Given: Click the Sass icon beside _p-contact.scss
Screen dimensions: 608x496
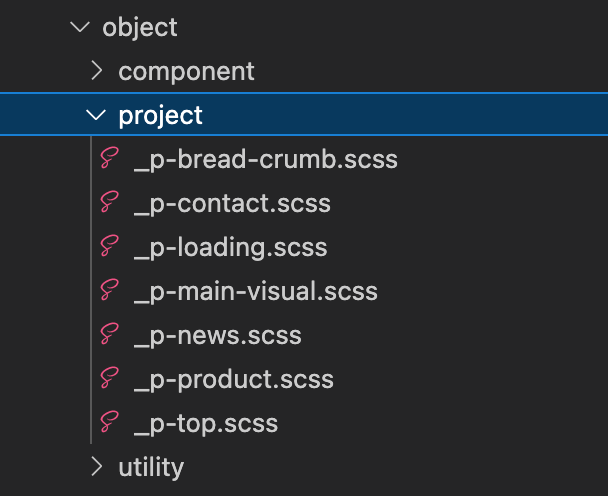Looking at the screenshot, I should click(109, 204).
